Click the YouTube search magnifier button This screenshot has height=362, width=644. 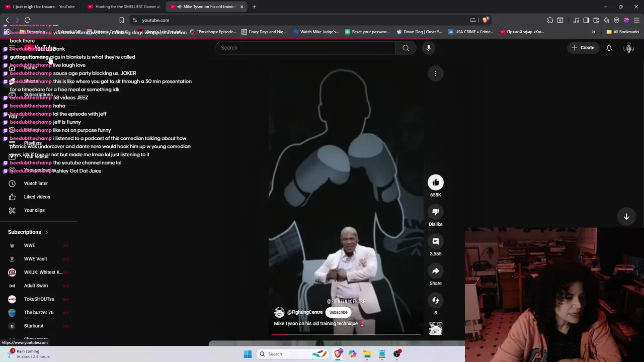[x=406, y=48]
